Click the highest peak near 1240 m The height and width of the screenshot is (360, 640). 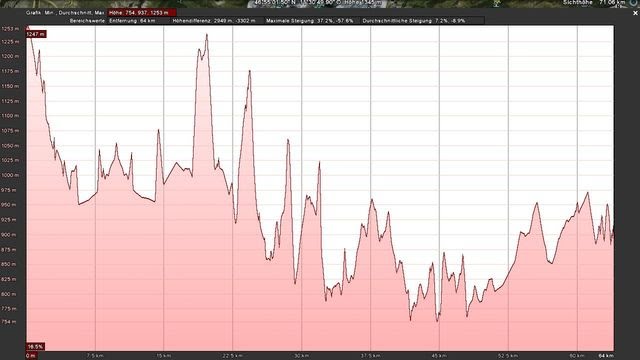coord(207,35)
